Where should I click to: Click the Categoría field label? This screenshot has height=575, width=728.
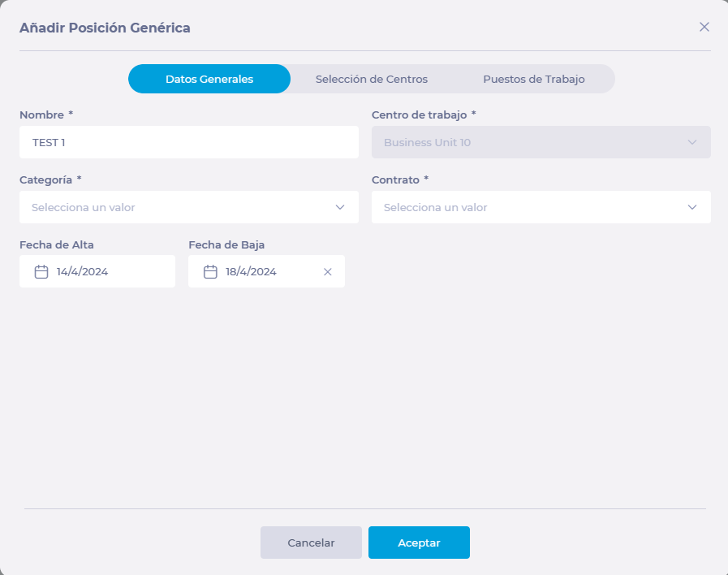point(45,179)
